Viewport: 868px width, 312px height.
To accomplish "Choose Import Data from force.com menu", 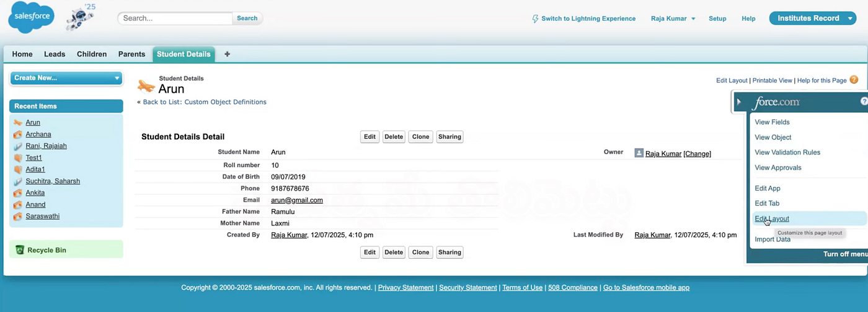I will coord(772,240).
